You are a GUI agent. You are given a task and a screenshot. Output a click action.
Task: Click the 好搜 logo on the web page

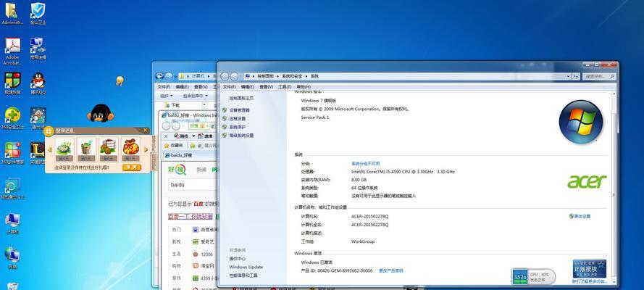[177, 169]
